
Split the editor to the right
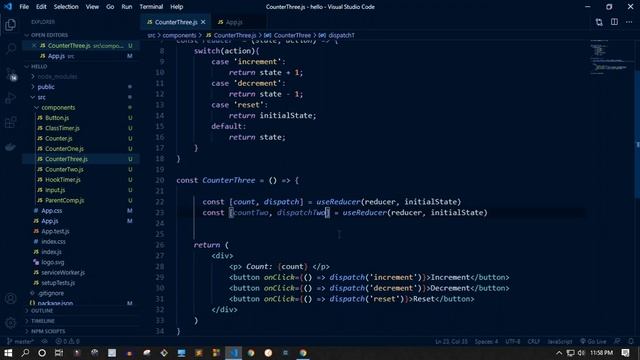[614, 22]
